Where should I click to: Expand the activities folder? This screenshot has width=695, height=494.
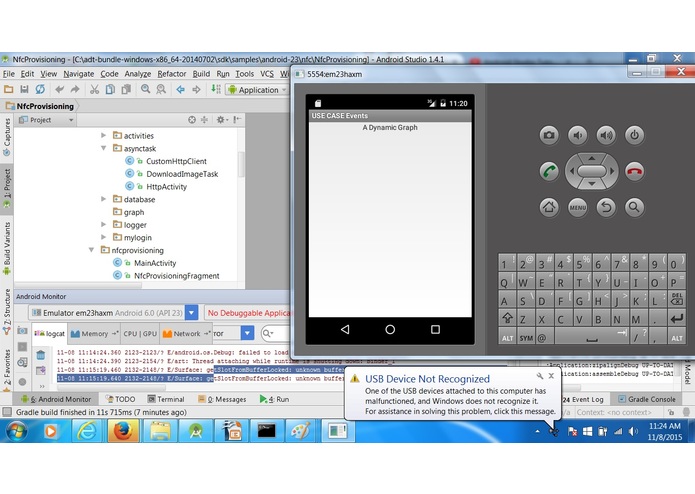[103, 135]
